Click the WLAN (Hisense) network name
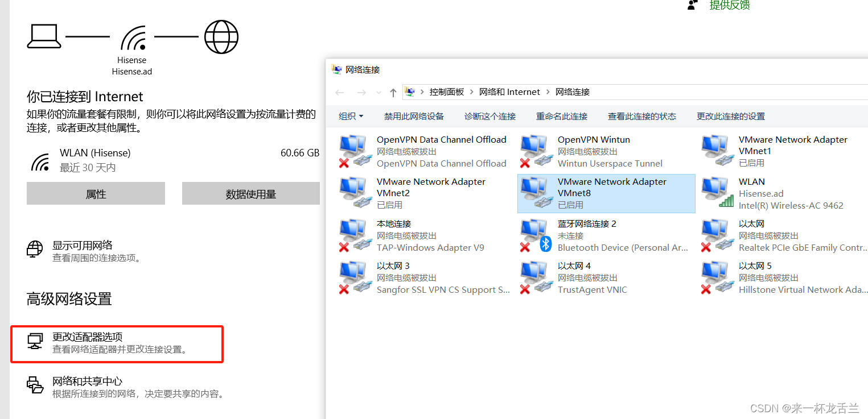This screenshot has width=868, height=419. tap(95, 153)
